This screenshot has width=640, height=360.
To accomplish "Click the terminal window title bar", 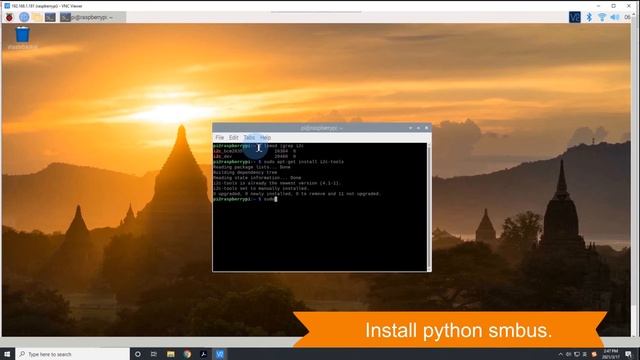I will tap(321, 128).
